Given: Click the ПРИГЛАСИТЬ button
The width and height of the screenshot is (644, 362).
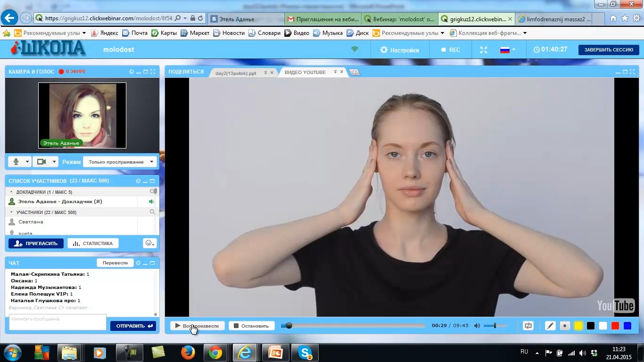Looking at the screenshot, I should 36,243.
